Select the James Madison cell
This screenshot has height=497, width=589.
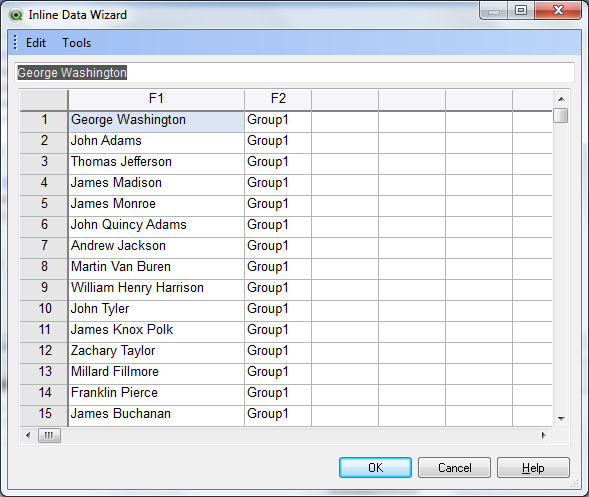[x=156, y=185]
